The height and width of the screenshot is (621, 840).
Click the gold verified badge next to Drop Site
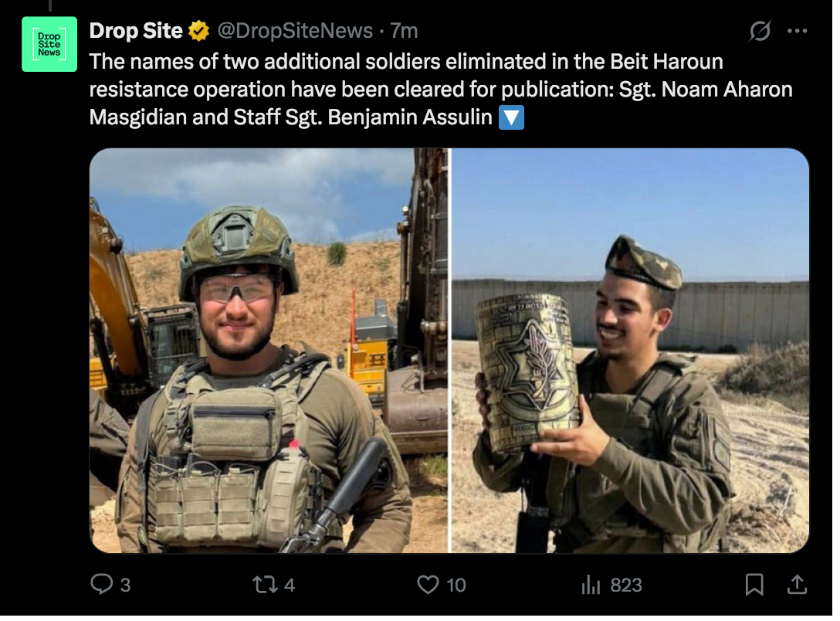click(198, 31)
